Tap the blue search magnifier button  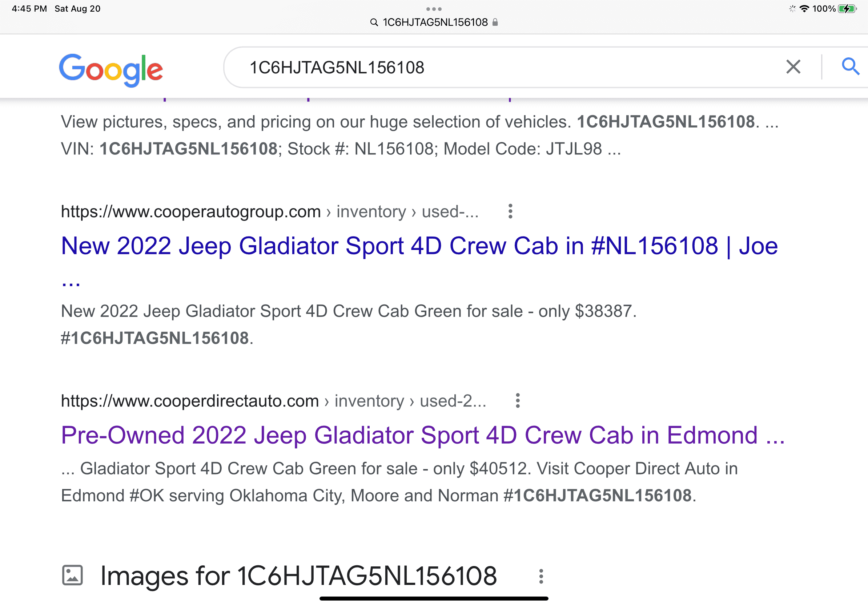click(850, 67)
